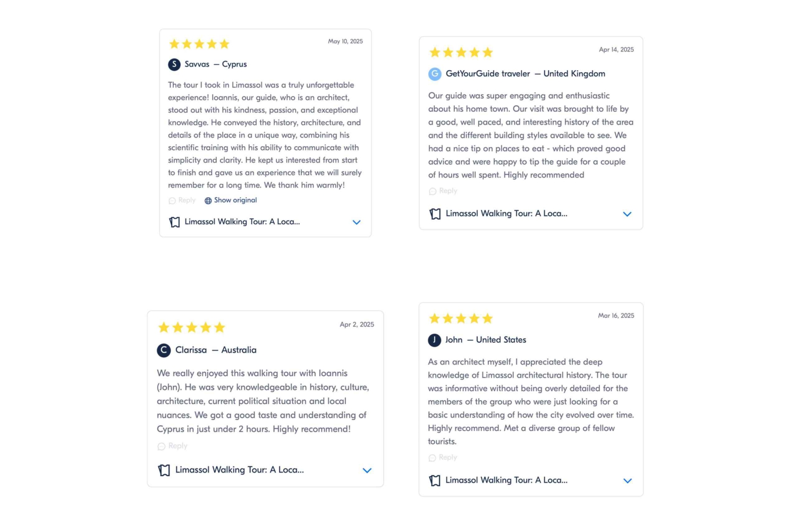This screenshot has width=797, height=532.
Task: Expand the tour details in Savvas's review
Action: (357, 222)
